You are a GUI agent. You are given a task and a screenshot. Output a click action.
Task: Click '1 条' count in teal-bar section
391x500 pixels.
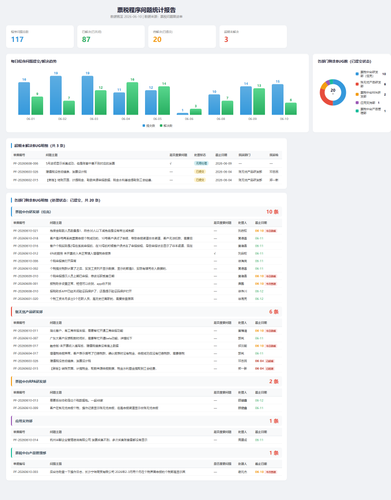coord(274,453)
